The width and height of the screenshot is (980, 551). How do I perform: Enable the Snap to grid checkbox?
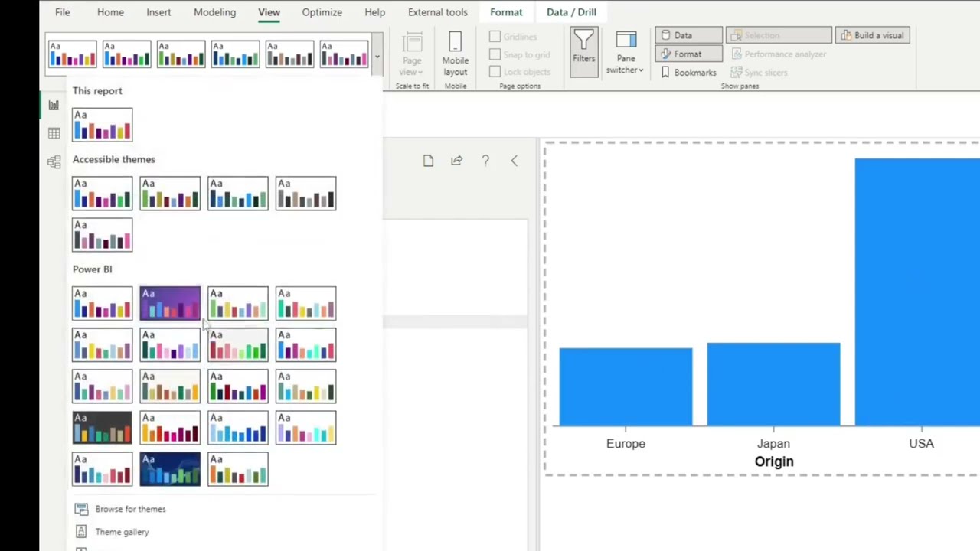495,54
